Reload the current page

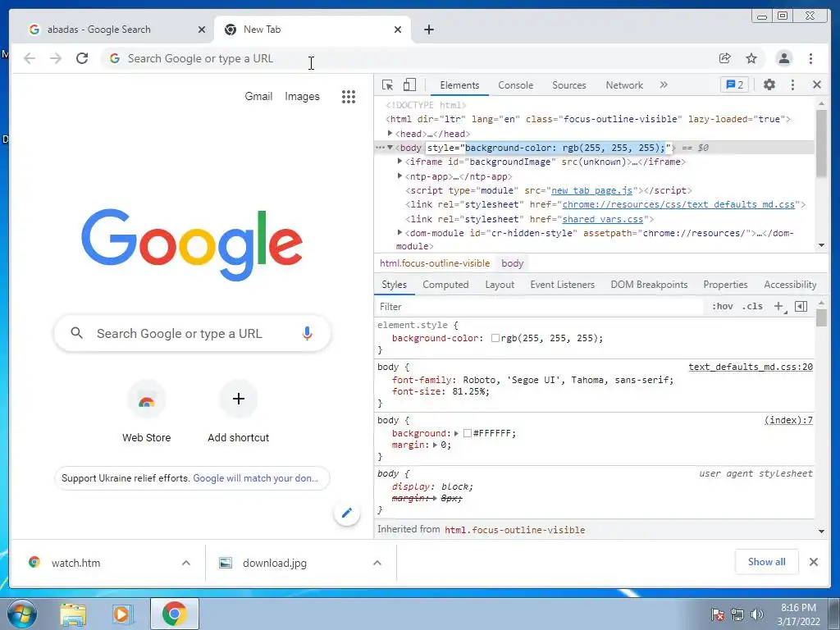click(x=82, y=58)
